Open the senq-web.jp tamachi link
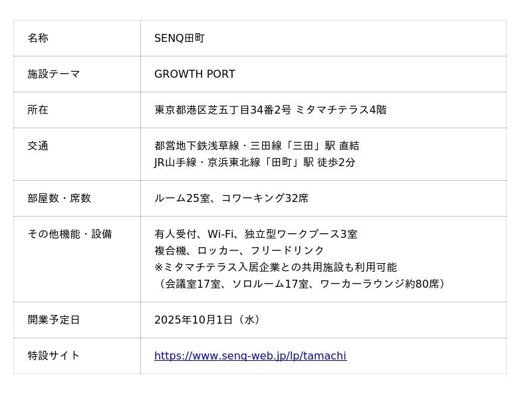 [x=250, y=355]
